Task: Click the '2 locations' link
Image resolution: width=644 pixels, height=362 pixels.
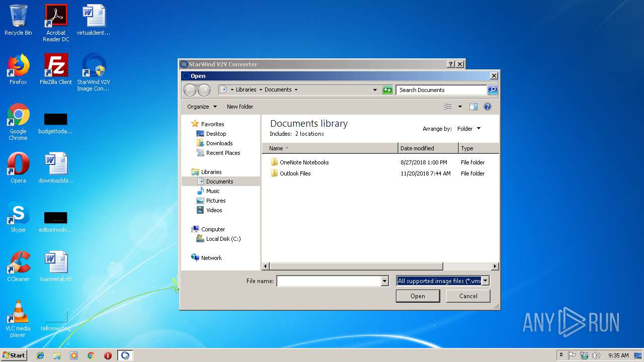Action: coord(309,134)
